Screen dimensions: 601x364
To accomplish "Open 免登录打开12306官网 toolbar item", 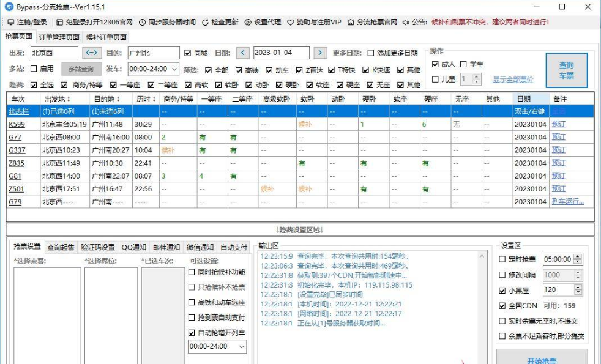I will tap(94, 22).
